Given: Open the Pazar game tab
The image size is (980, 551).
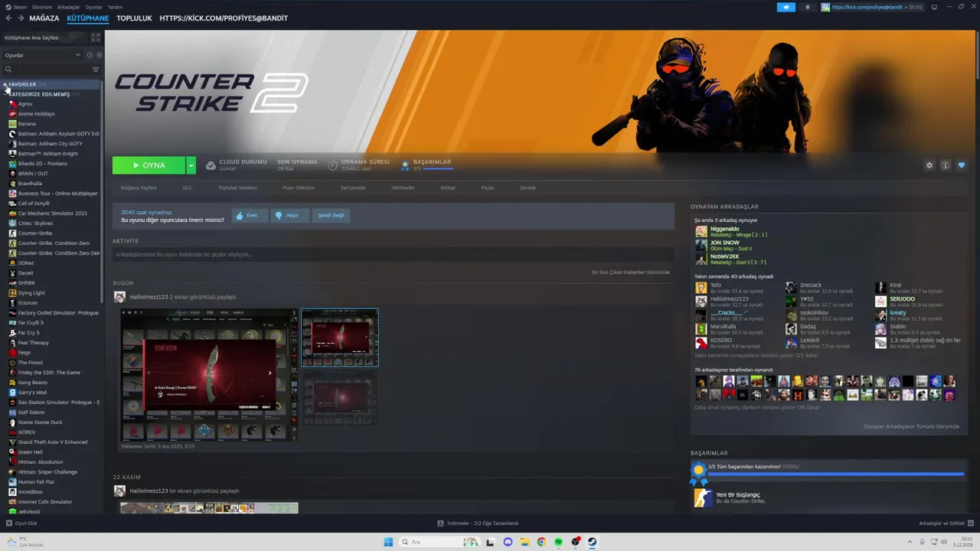Looking at the screenshot, I should coord(488,187).
